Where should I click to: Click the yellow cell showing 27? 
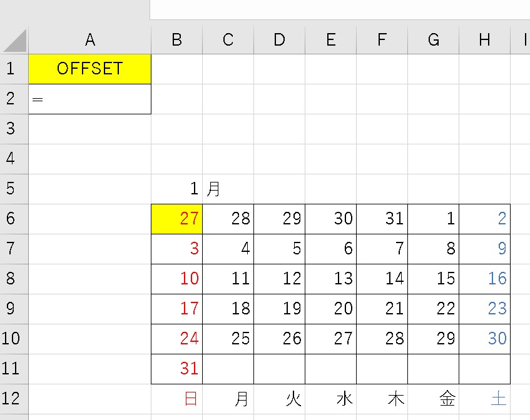[176, 219]
